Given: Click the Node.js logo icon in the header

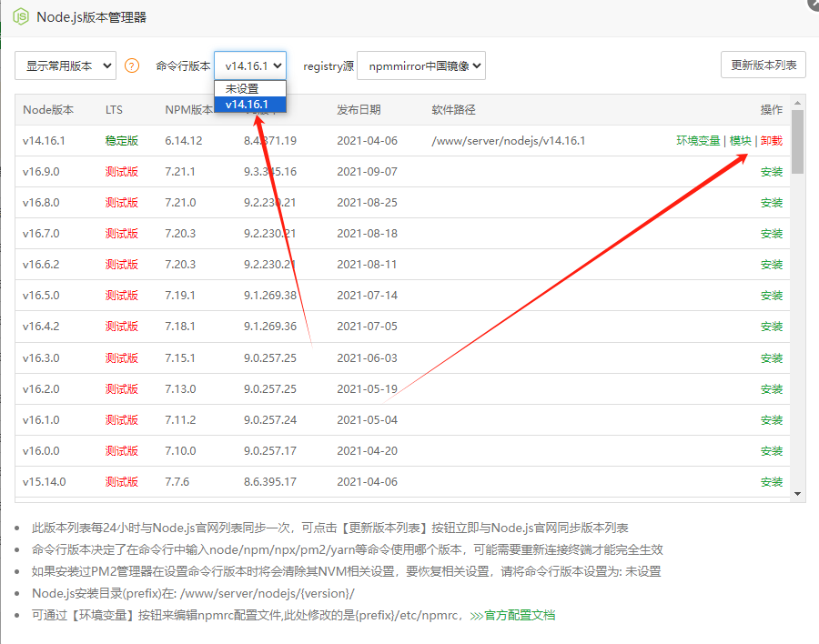Looking at the screenshot, I should point(19,16).
